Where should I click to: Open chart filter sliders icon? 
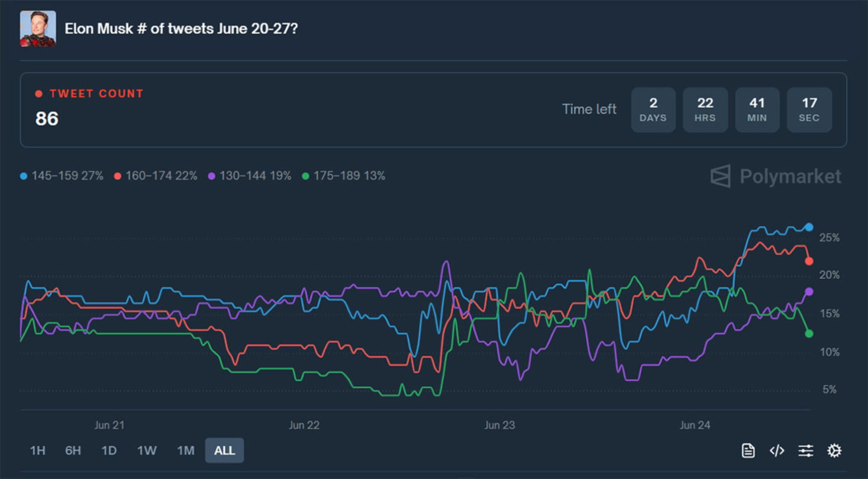[x=805, y=451]
